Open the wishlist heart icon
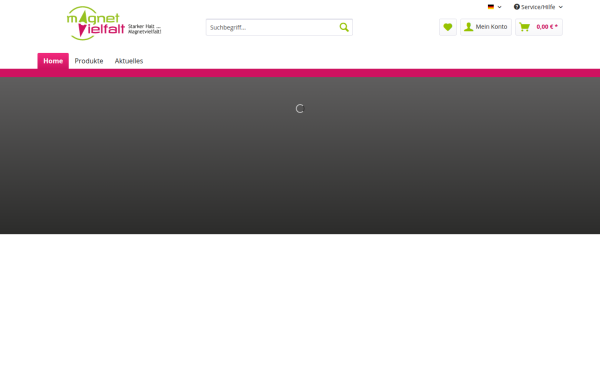The image size is (600, 375). pos(448,27)
